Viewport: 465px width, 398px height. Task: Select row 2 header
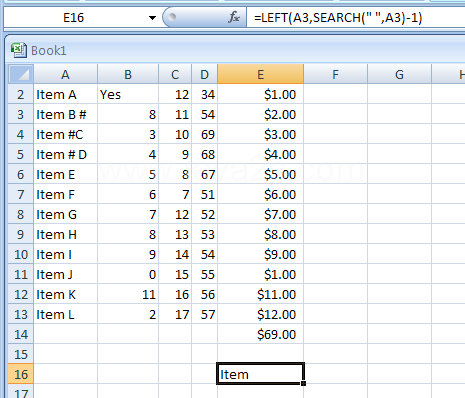(21, 94)
